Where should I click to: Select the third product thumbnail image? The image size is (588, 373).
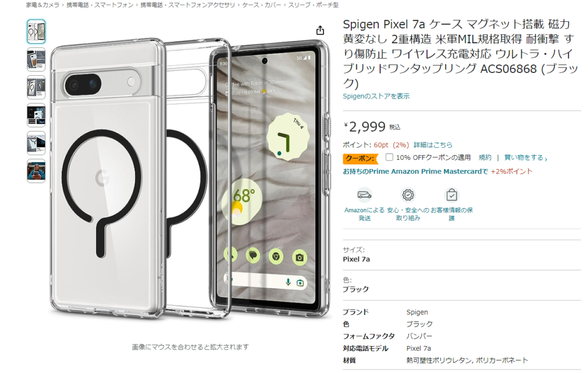point(36,87)
